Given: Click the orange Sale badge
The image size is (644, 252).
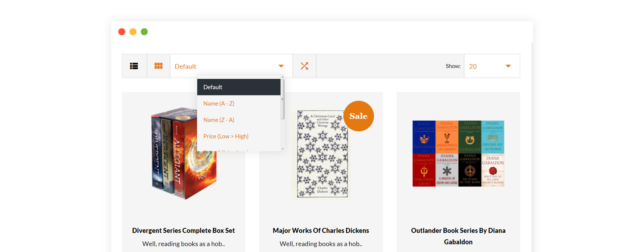Looking at the screenshot, I should click(x=358, y=116).
